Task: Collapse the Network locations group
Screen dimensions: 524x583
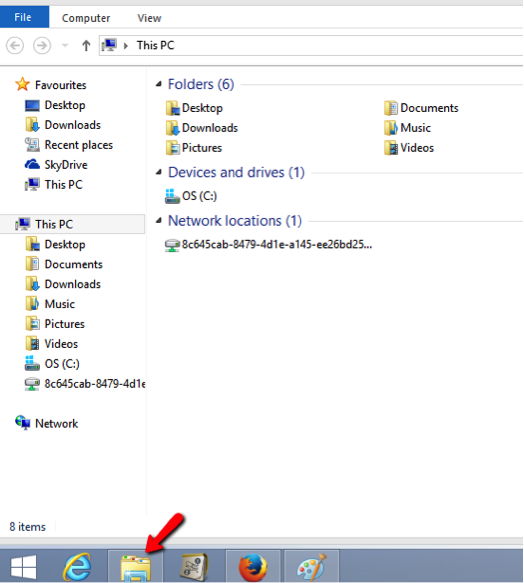Action: 159,221
